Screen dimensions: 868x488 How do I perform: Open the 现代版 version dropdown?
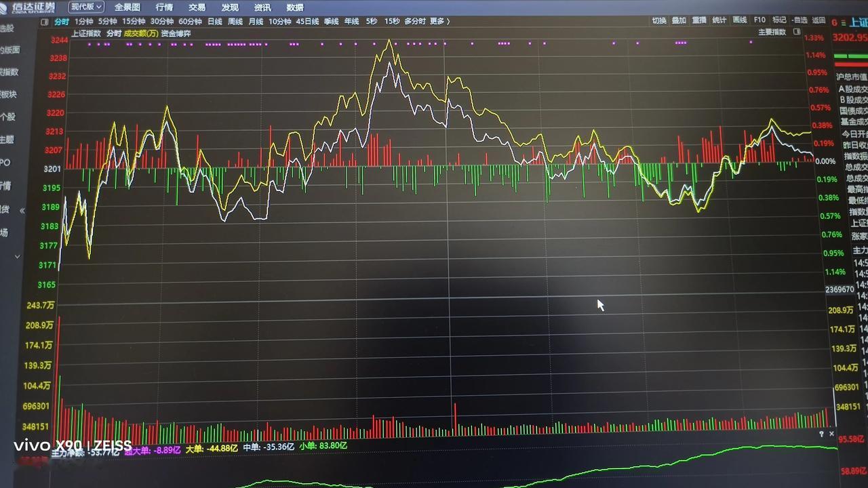click(86, 7)
